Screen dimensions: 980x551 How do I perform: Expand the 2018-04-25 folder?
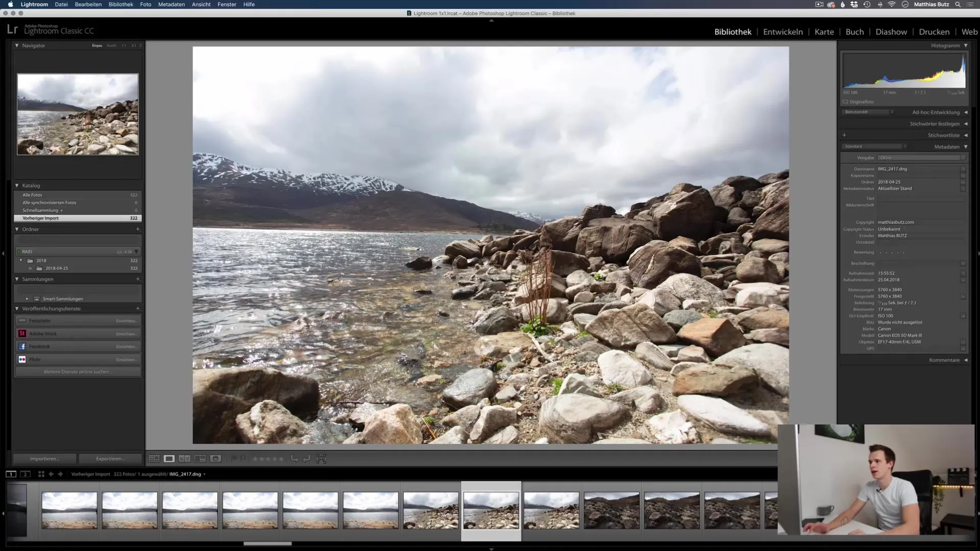coord(31,268)
